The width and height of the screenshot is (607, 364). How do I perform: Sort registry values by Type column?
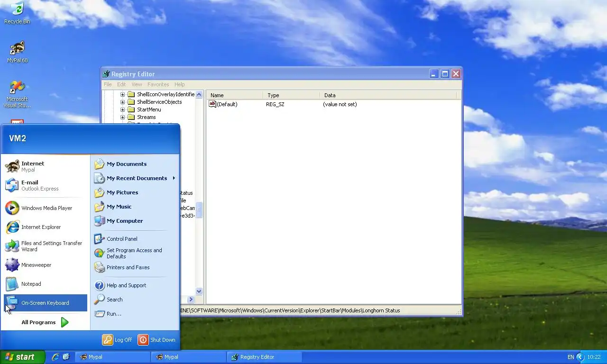point(291,95)
